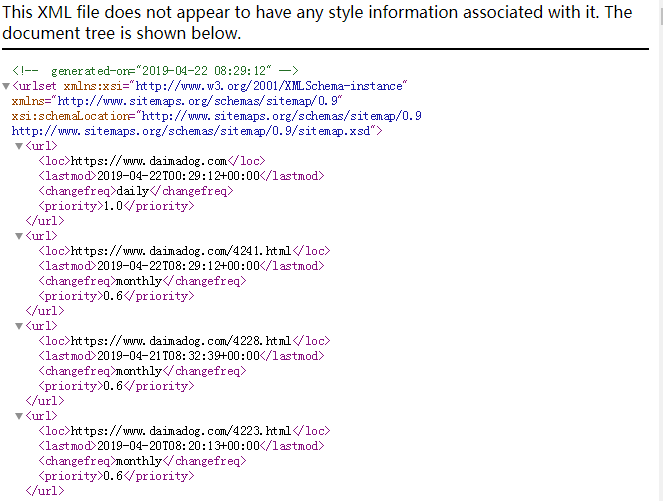Click the loc URL ending 4223.html
This screenshot has width=663, height=501.
pyautogui.click(x=181, y=431)
